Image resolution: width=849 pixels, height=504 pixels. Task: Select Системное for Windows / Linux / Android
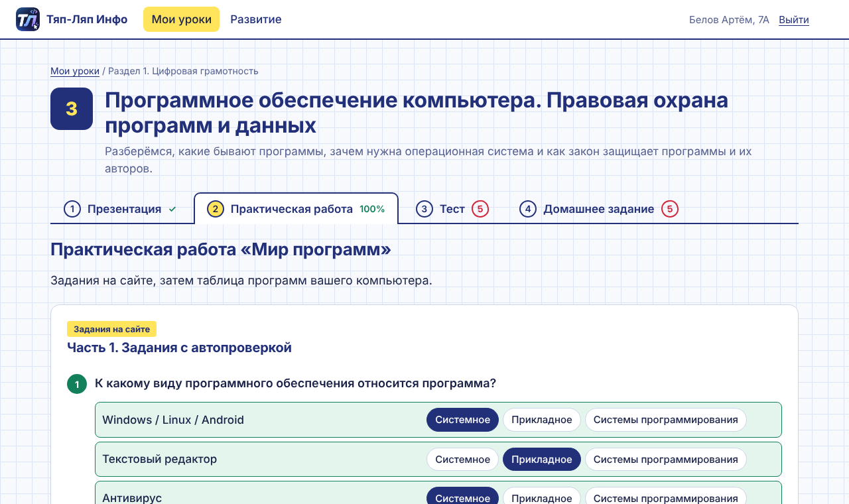coord(462,420)
